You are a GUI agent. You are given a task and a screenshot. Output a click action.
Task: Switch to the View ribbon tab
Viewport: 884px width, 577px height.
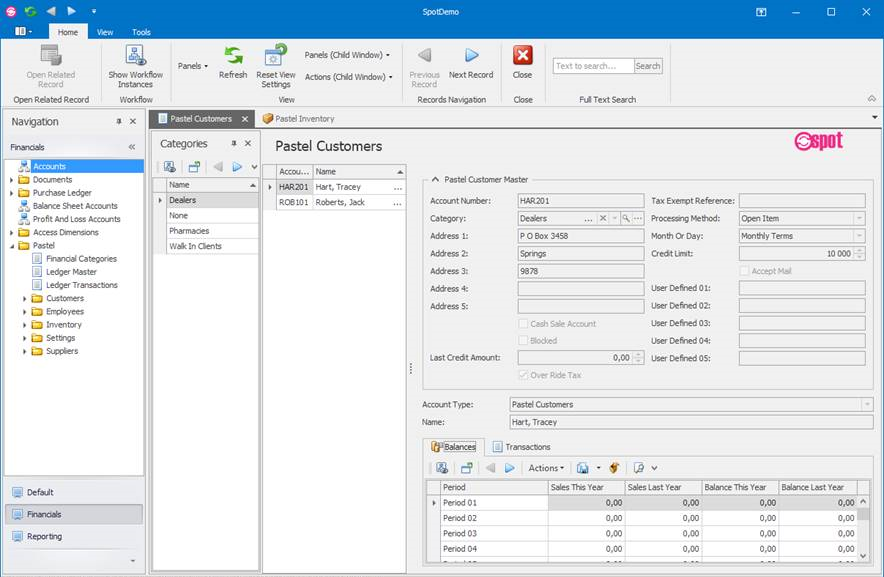(x=105, y=32)
